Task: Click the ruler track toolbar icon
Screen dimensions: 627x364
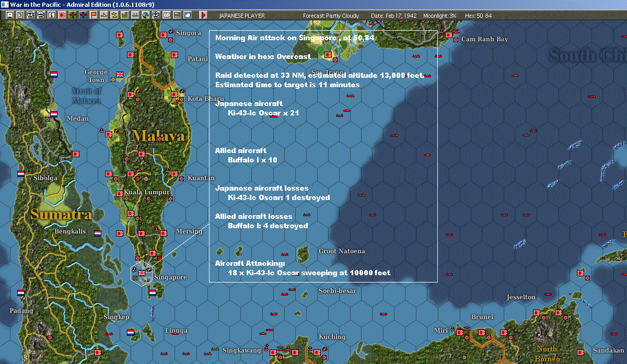Action: coord(177,16)
